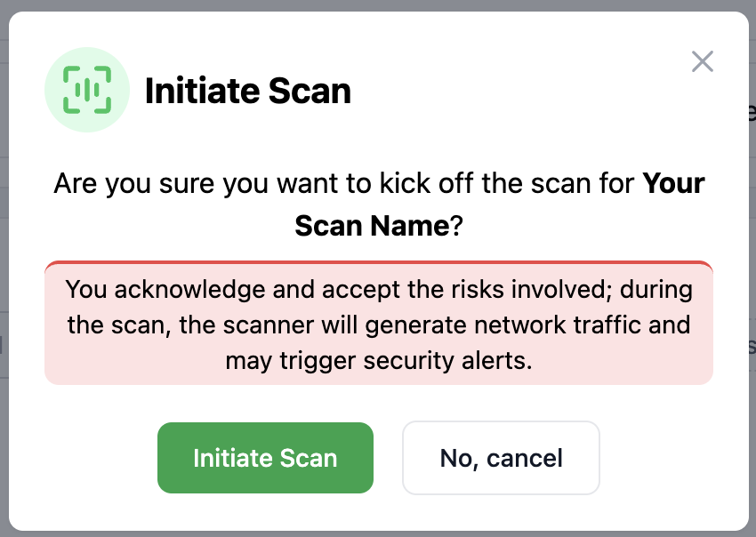The width and height of the screenshot is (756, 537).
Task: Click the red top border of the warning
Action: point(378,263)
